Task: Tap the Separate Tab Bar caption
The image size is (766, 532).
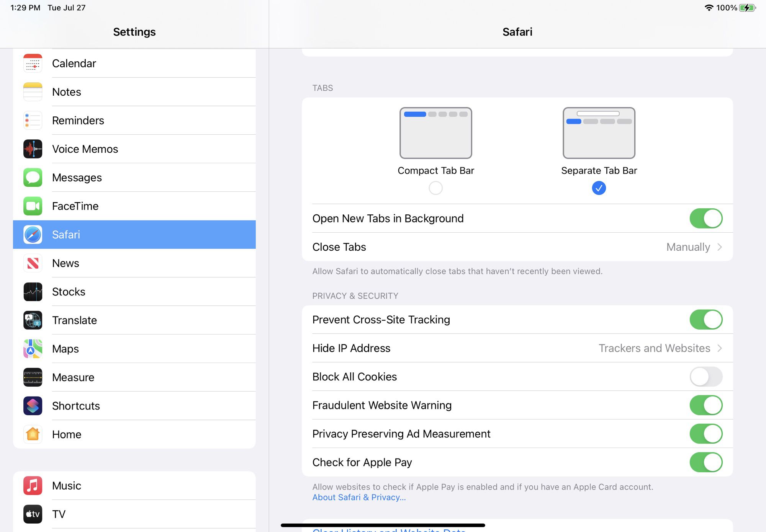Action: (x=599, y=170)
